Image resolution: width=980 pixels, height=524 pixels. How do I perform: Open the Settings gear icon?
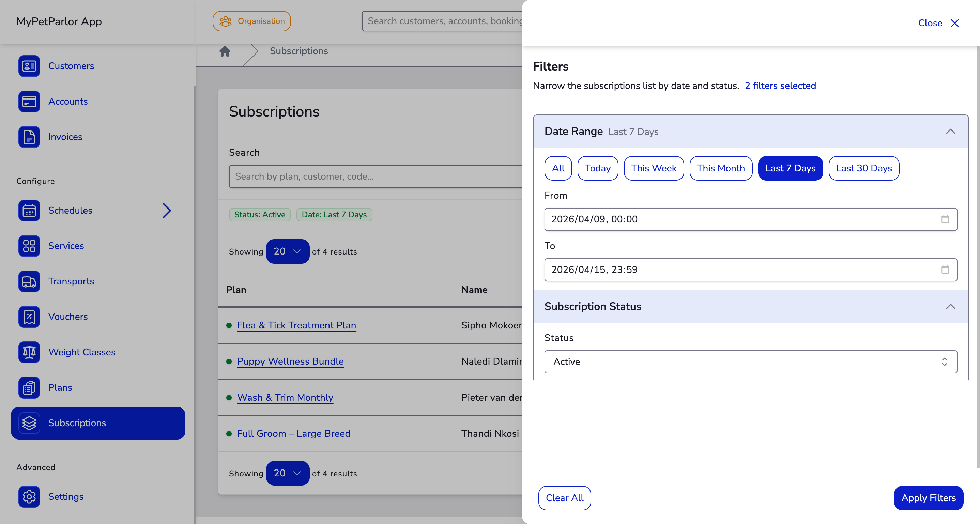[x=29, y=497]
